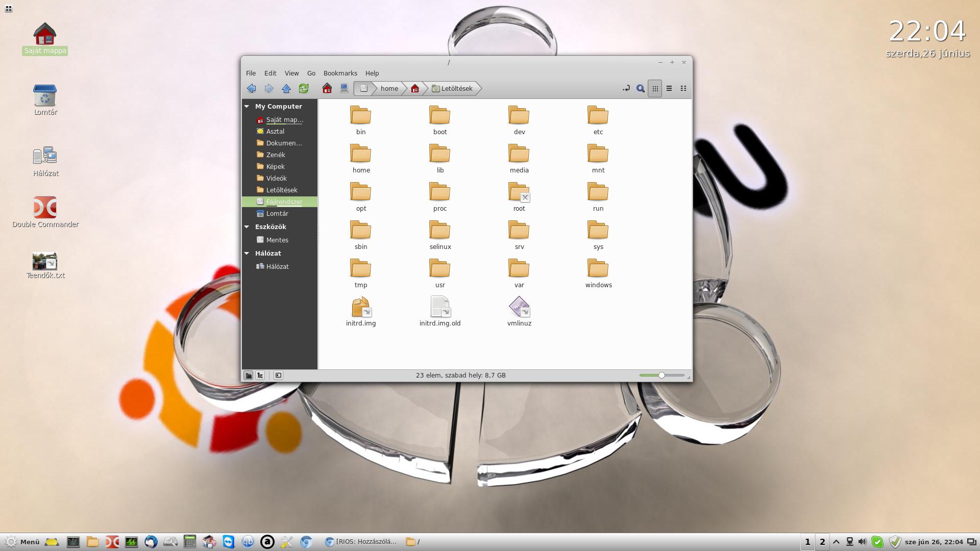Open Saját map... in the sidebar

[280, 120]
